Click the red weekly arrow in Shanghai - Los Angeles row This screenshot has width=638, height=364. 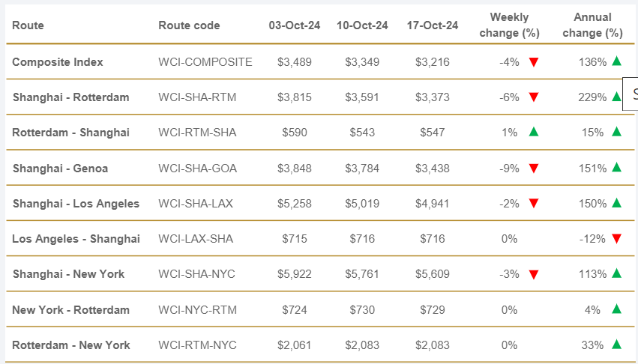coord(534,204)
